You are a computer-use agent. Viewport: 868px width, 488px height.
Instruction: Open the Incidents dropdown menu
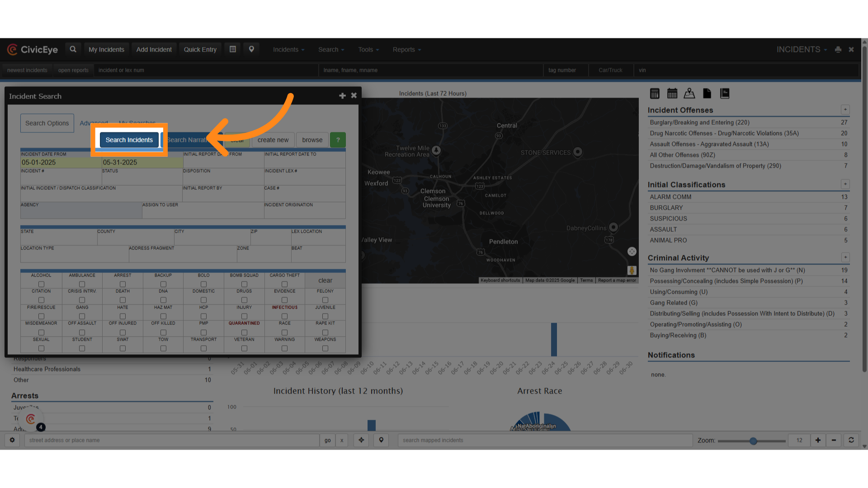(x=288, y=50)
